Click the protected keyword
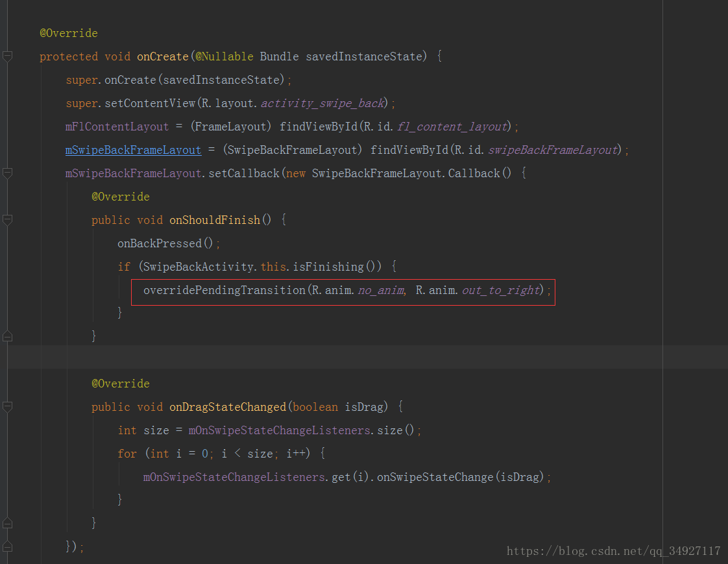This screenshot has width=728, height=564. [x=69, y=56]
